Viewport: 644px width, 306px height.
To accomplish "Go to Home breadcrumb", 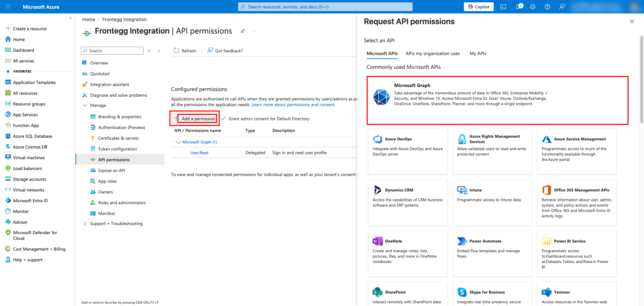I will (x=89, y=19).
